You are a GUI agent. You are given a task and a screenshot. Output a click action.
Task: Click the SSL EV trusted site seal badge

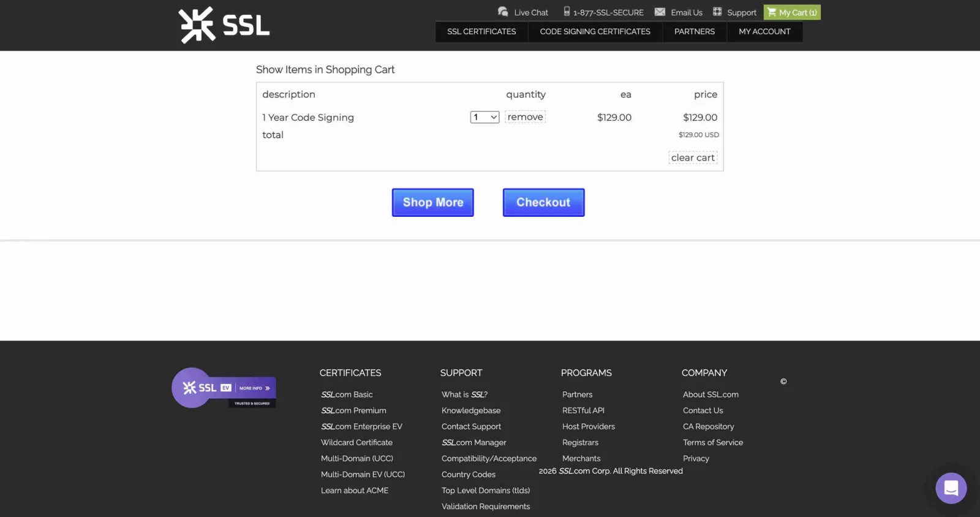pos(224,388)
